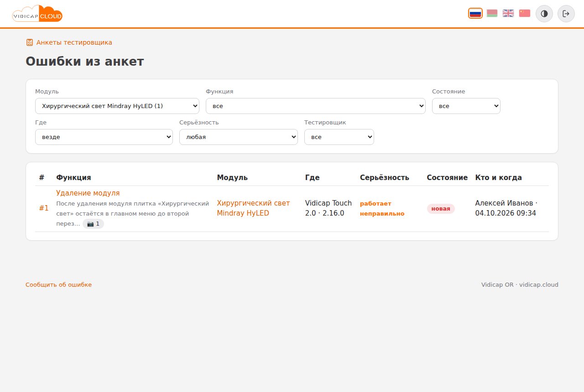Open the Где filter dropdown
Screen dimensions: 584x392
coord(104,137)
